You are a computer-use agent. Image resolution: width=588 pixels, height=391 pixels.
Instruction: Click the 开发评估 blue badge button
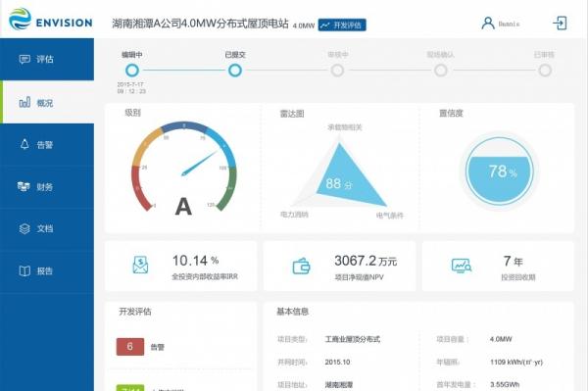tap(342, 25)
